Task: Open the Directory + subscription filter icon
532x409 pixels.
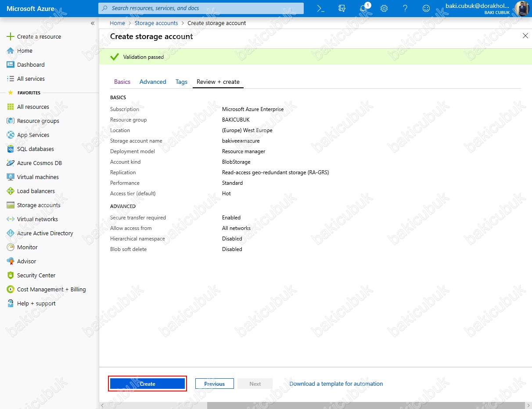Action: [x=342, y=8]
